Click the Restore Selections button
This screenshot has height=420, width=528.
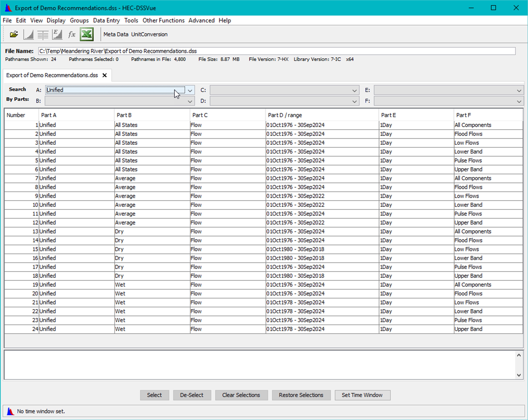point(301,395)
